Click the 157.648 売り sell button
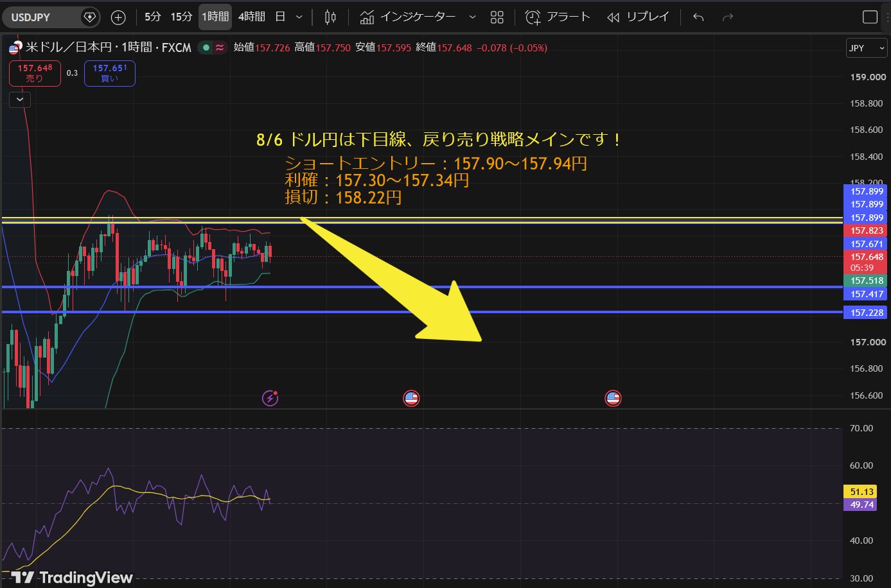This screenshot has height=588, width=891. point(35,73)
